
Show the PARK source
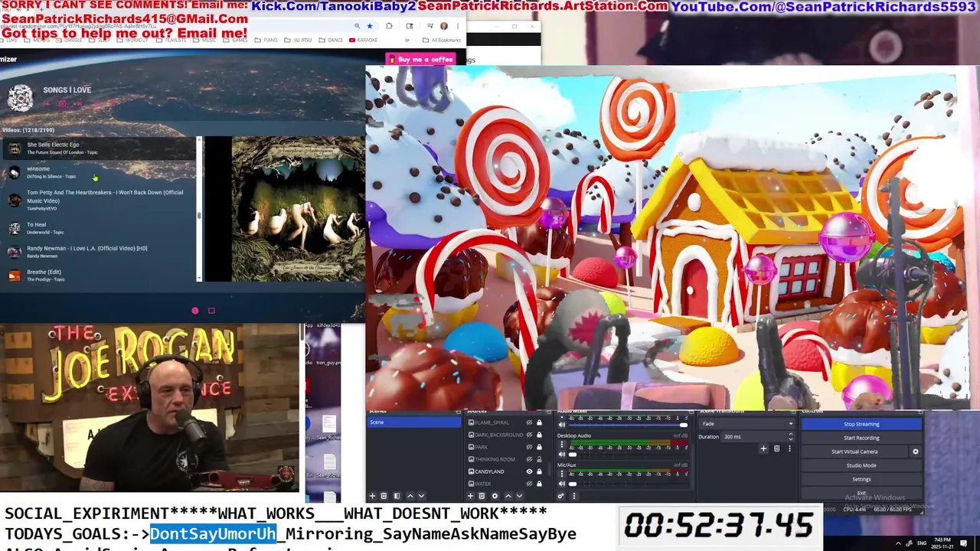[530, 447]
